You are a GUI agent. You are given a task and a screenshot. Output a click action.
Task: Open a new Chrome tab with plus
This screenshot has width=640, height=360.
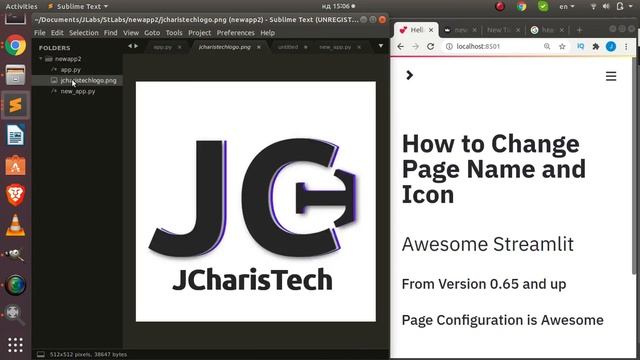click(x=579, y=30)
